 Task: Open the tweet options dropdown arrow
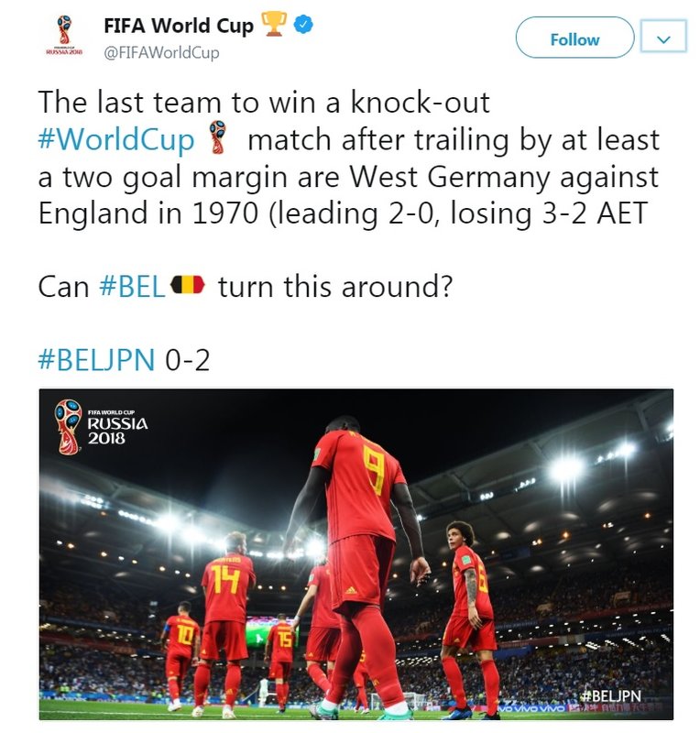point(663,36)
